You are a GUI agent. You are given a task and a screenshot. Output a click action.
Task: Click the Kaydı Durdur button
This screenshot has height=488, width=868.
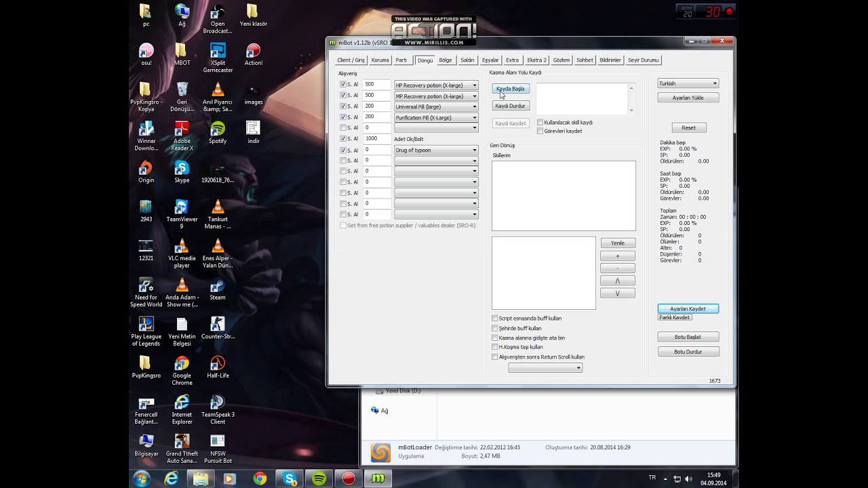(511, 106)
